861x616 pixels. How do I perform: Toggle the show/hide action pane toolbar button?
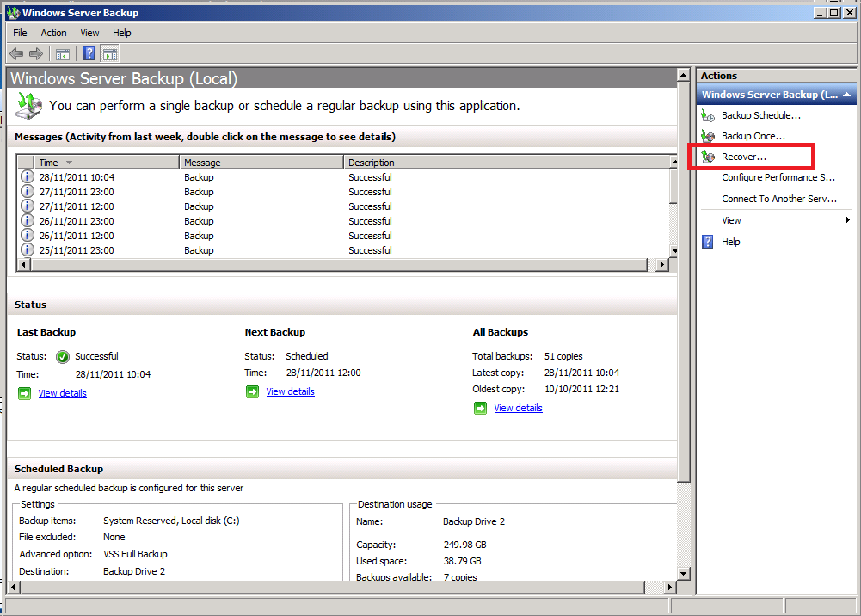click(109, 54)
